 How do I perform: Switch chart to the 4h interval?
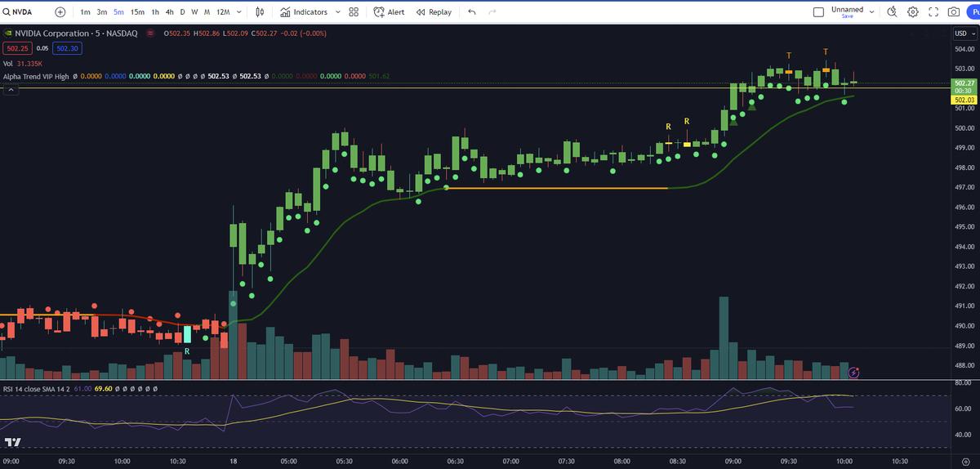point(169,12)
